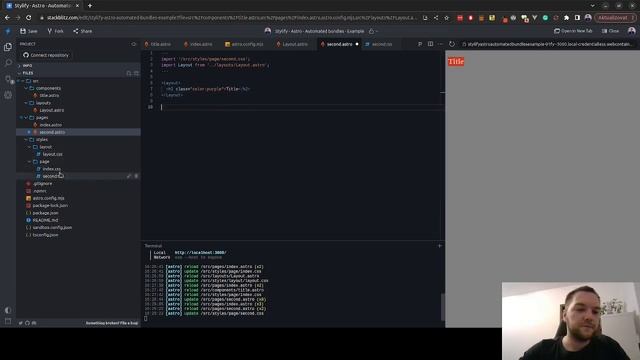Open the settings gear panel in the sidebar
The width and height of the screenshot is (640, 360).
8,95
